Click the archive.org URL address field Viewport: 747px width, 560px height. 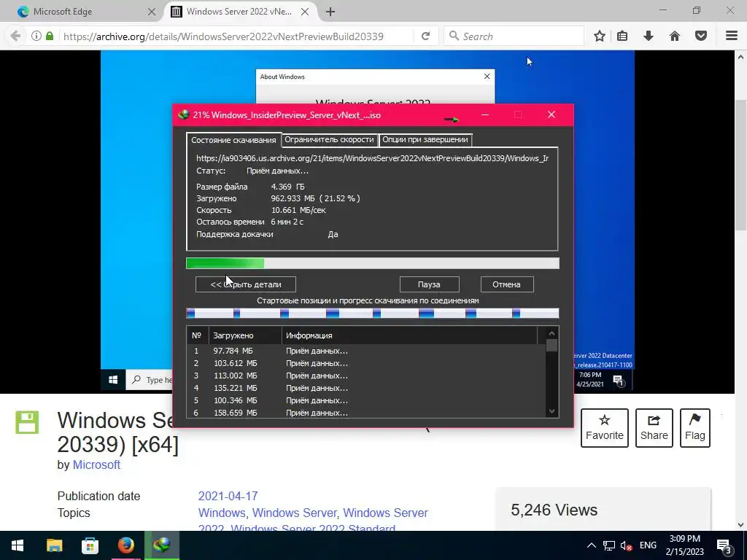236,36
